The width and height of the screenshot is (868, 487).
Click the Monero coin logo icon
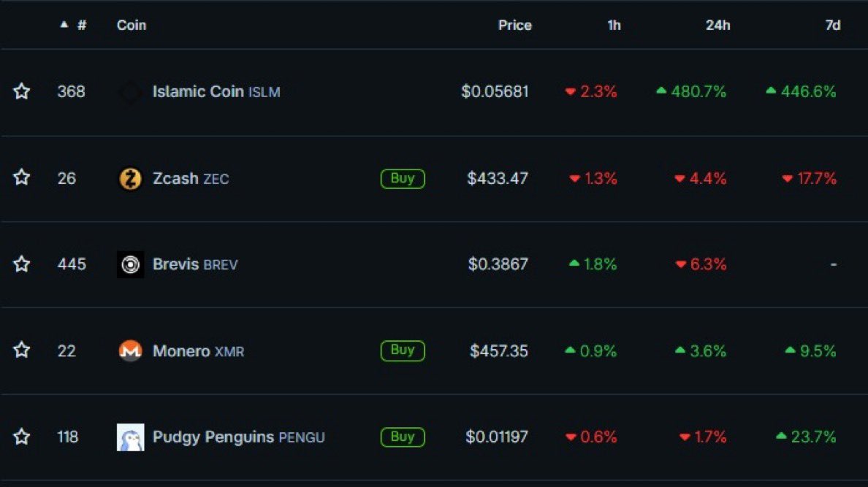click(x=130, y=351)
